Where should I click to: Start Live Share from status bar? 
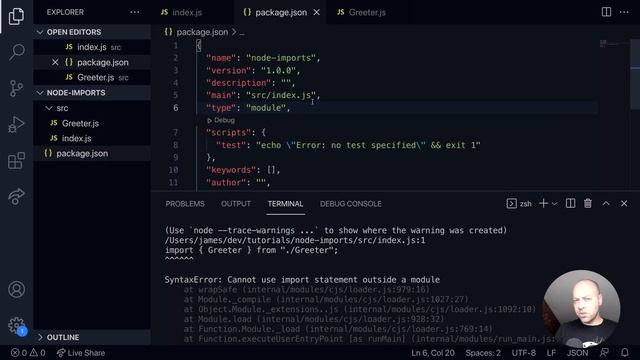pyautogui.click(x=81, y=353)
